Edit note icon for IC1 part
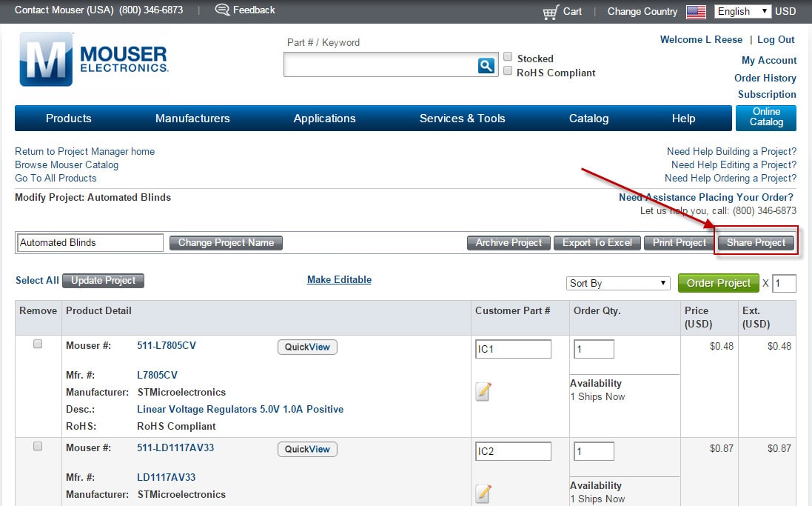Screen dimensions: 812x506 [x=483, y=392]
